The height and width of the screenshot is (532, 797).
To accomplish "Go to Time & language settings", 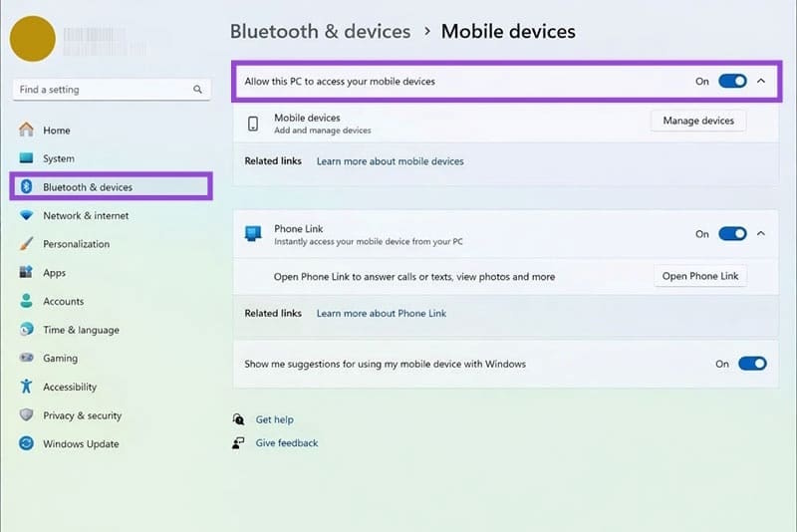I will coord(81,330).
